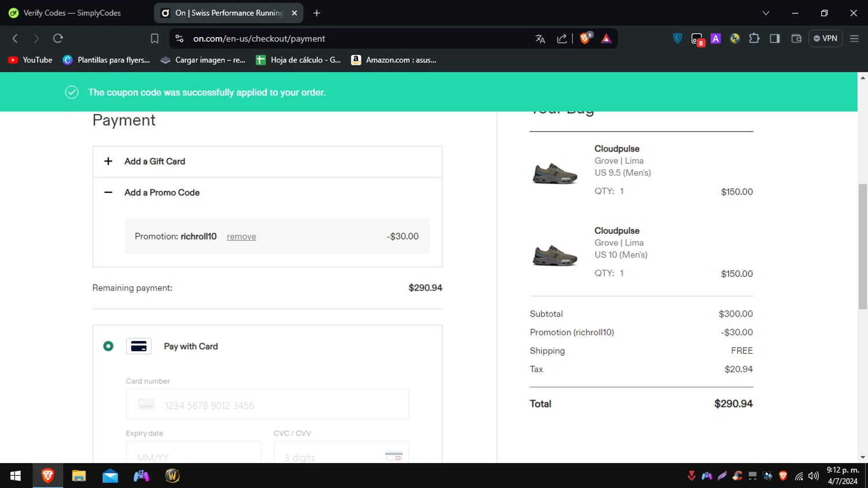
Task: Focus the CVC / CVV field
Action: tap(341, 453)
